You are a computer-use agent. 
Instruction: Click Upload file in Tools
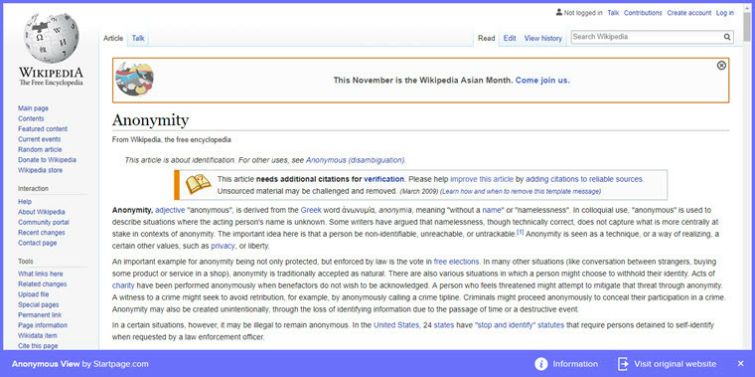33,295
